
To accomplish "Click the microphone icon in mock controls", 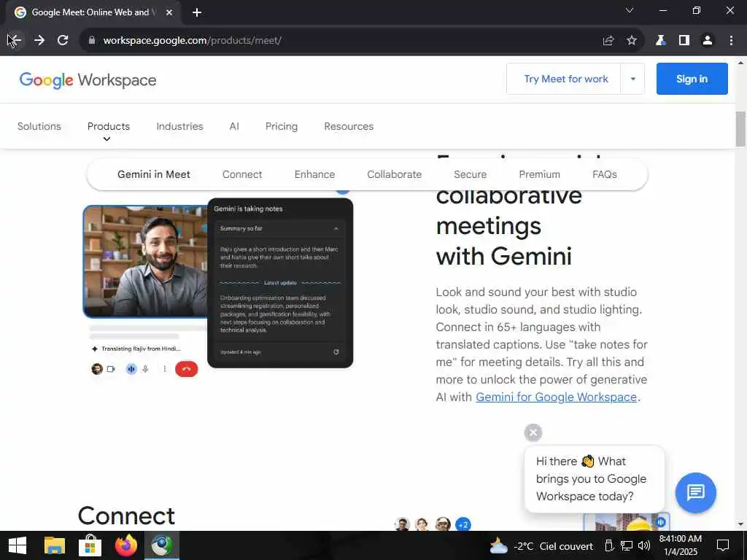I will click(146, 369).
